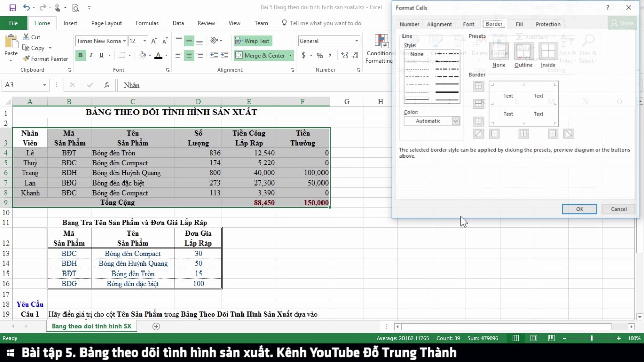The image size is (644, 362).
Task: Open the font name dropdown
Action: (x=124, y=41)
